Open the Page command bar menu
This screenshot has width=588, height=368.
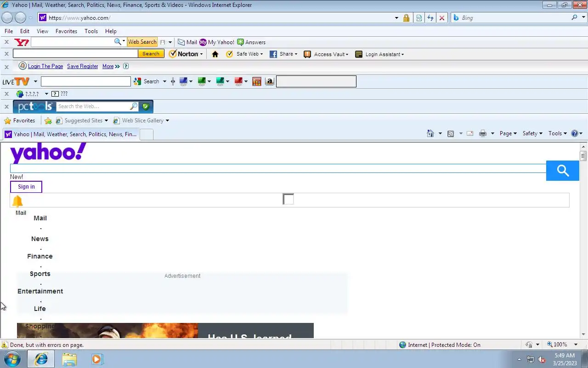click(508, 133)
